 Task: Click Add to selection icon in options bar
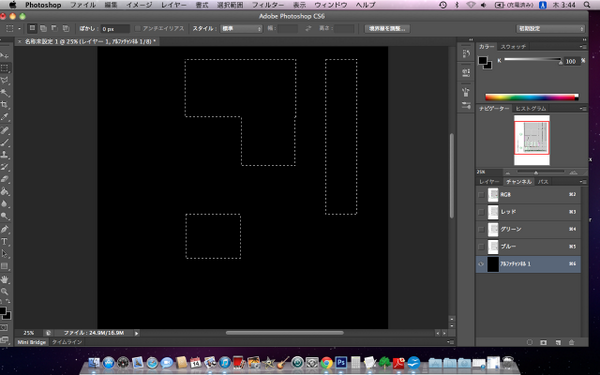44,28
